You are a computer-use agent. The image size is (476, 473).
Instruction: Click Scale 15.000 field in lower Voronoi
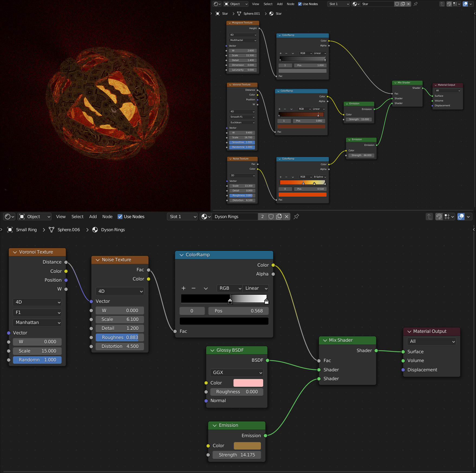(x=37, y=351)
